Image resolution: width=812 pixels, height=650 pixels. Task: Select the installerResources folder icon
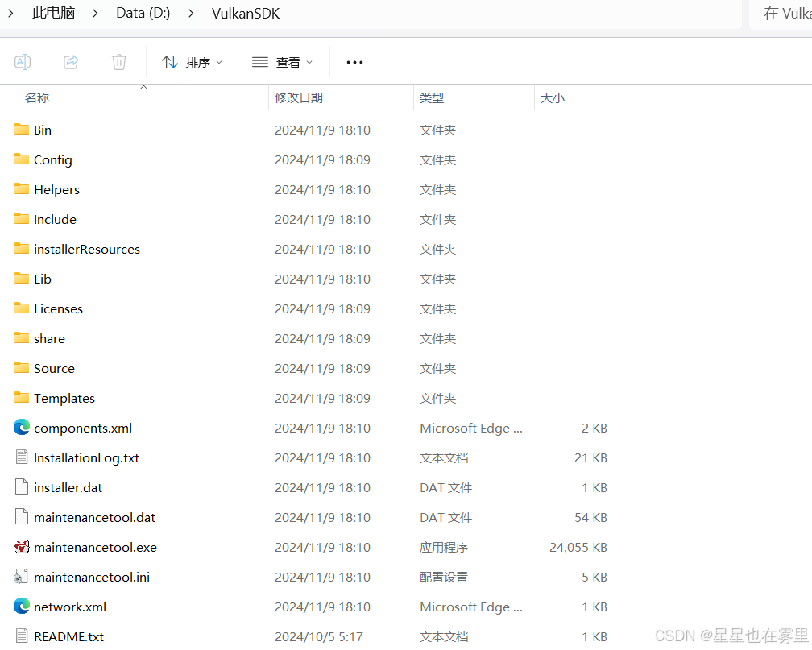coord(22,248)
